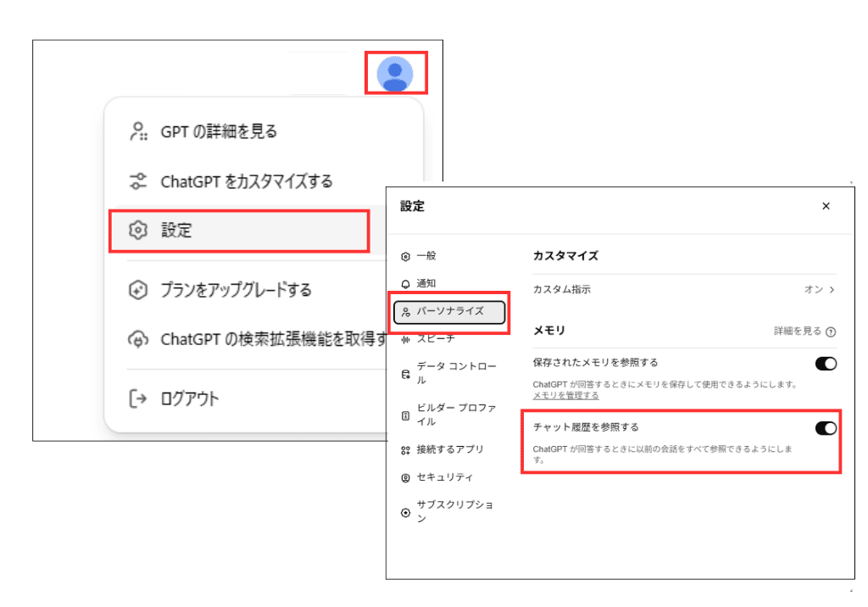Select the パーソナライズ settings tab
The width and height of the screenshot is (868, 607).
[x=450, y=312]
